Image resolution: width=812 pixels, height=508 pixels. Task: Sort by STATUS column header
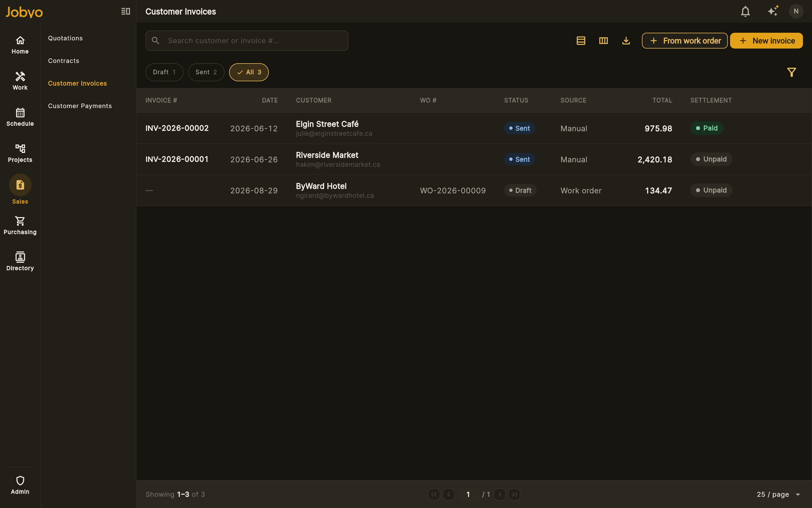(x=516, y=100)
